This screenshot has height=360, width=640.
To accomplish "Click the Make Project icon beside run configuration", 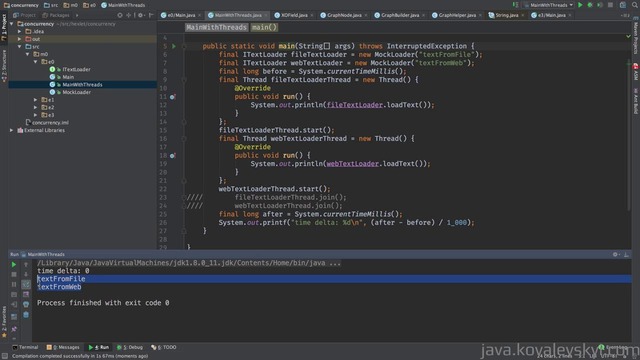I will pyautogui.click(x=516, y=5).
